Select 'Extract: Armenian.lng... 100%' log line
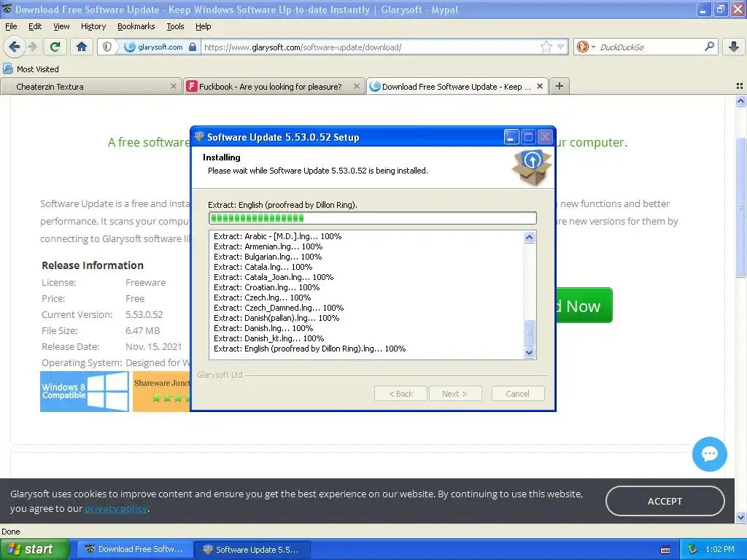Viewport: 747px width, 560px height. click(x=268, y=246)
